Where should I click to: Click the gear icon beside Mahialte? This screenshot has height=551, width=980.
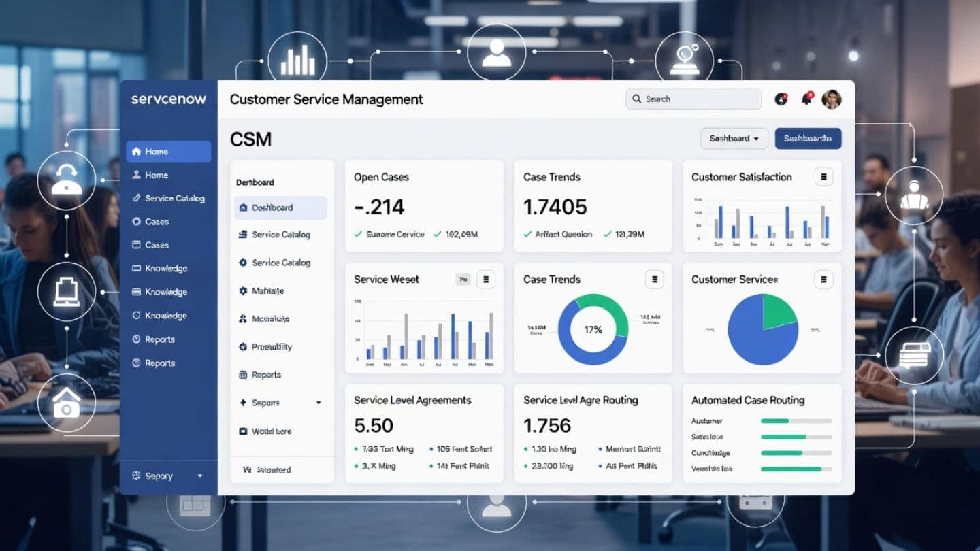[243, 290]
